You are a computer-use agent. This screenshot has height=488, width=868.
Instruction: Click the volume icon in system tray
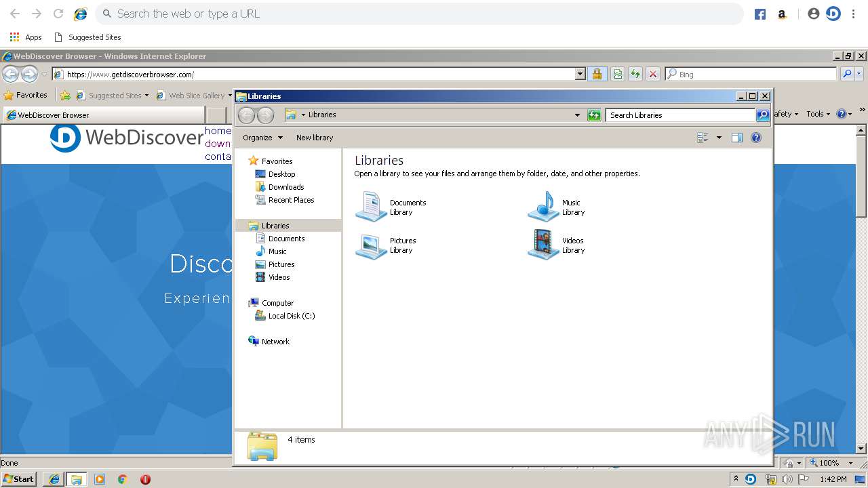pos(787,479)
